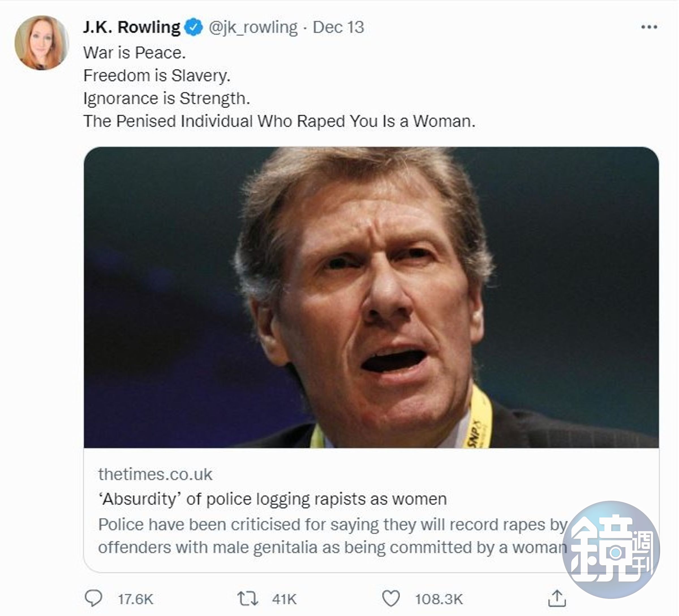Click the reply speech bubble icon

[x=93, y=599]
